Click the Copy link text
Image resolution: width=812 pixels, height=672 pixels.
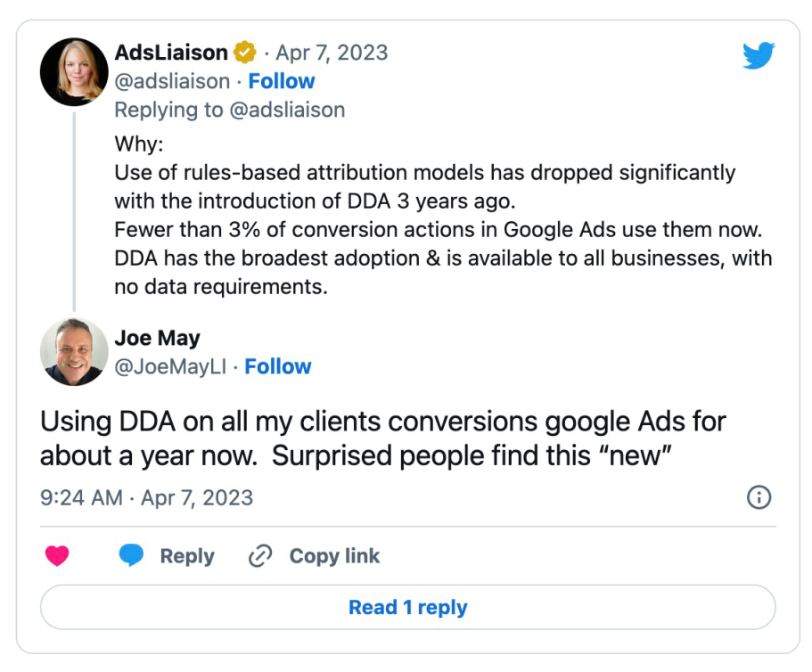334,556
